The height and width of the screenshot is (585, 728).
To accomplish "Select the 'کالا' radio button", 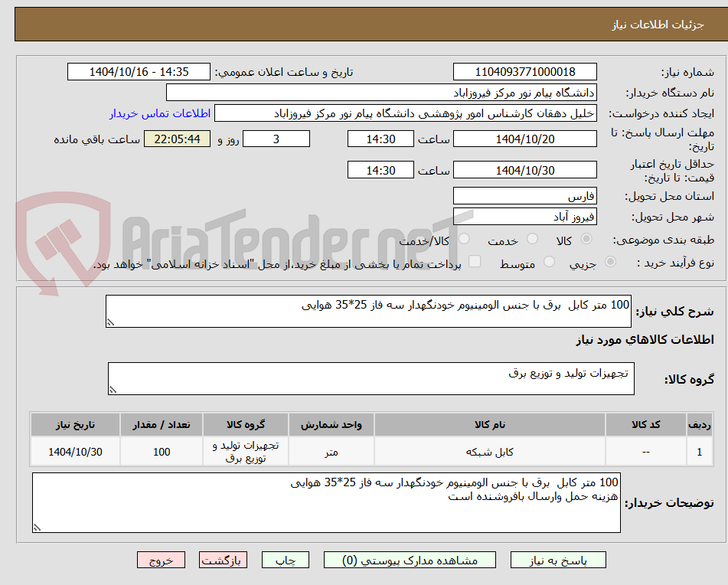I will [586, 239].
